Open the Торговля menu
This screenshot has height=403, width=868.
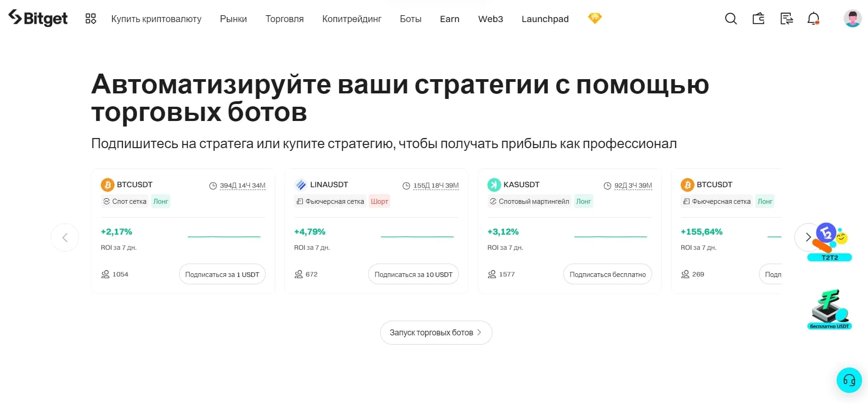pyautogui.click(x=284, y=19)
